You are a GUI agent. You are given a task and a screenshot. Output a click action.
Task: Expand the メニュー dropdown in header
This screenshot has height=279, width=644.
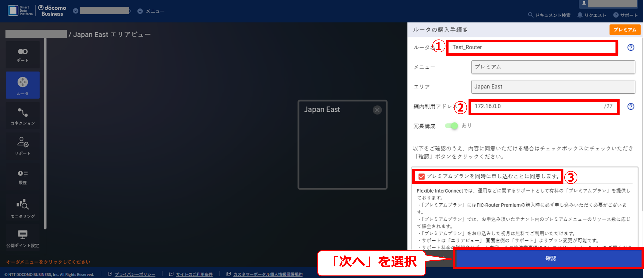140,11
